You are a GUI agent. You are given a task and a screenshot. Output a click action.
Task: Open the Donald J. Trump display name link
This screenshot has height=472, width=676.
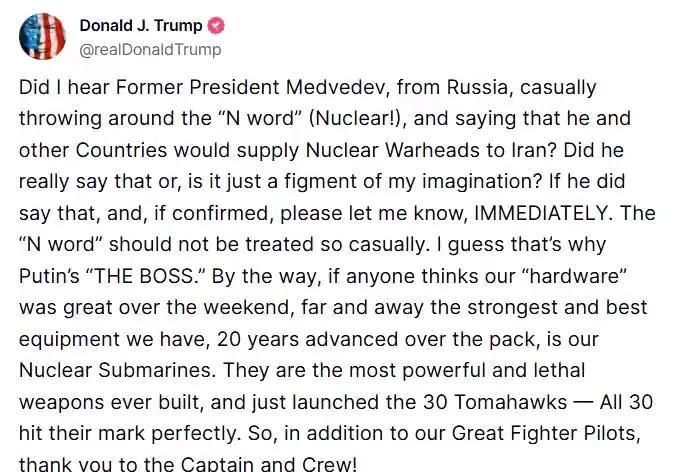(x=141, y=26)
